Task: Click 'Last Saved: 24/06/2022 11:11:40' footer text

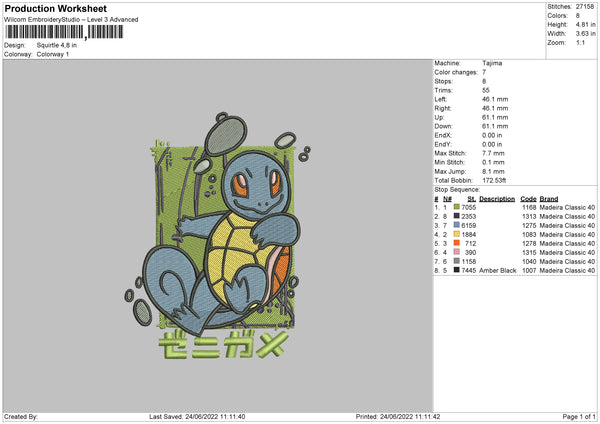Action: point(197,416)
